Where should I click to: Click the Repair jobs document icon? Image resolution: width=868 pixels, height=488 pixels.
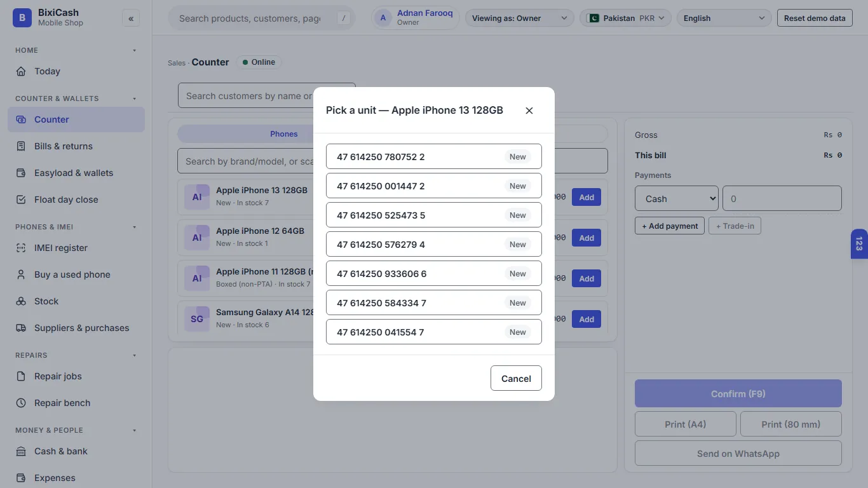click(x=21, y=376)
